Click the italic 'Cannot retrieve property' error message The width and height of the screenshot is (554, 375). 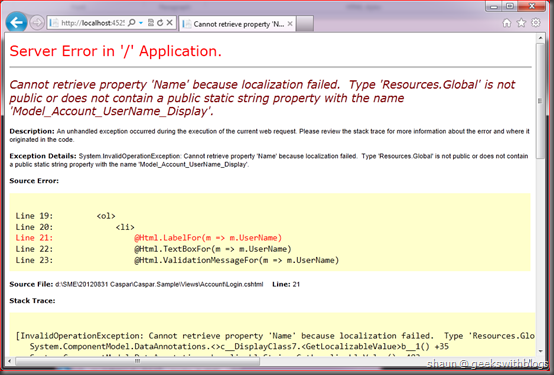pos(262,98)
